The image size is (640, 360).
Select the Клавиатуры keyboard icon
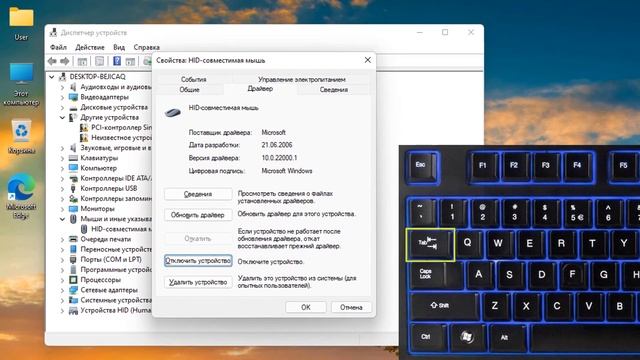tap(73, 158)
